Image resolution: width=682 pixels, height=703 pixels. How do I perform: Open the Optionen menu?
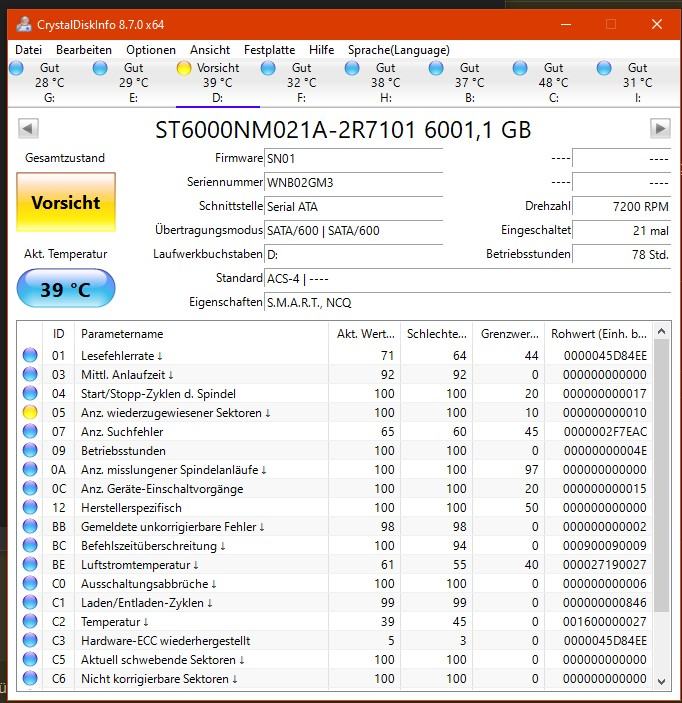[151, 50]
